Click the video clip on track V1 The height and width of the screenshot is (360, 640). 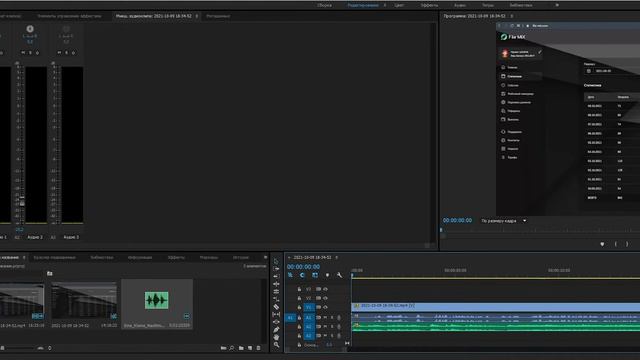(x=496, y=307)
